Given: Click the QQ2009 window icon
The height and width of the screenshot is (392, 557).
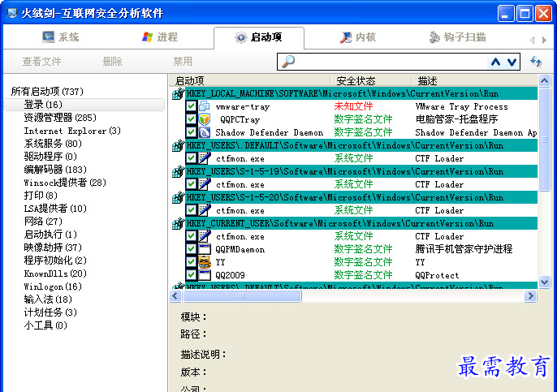Looking at the screenshot, I should click(205, 275).
